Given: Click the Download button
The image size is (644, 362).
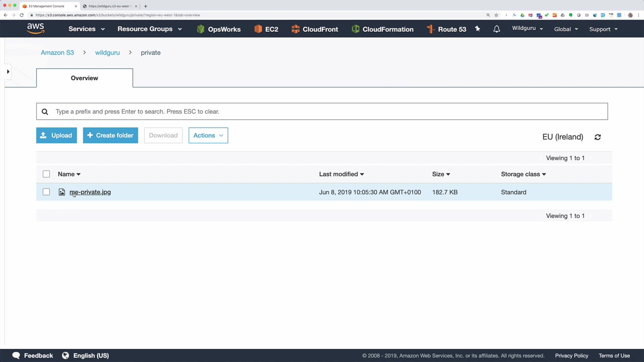Looking at the screenshot, I should coord(163,135).
